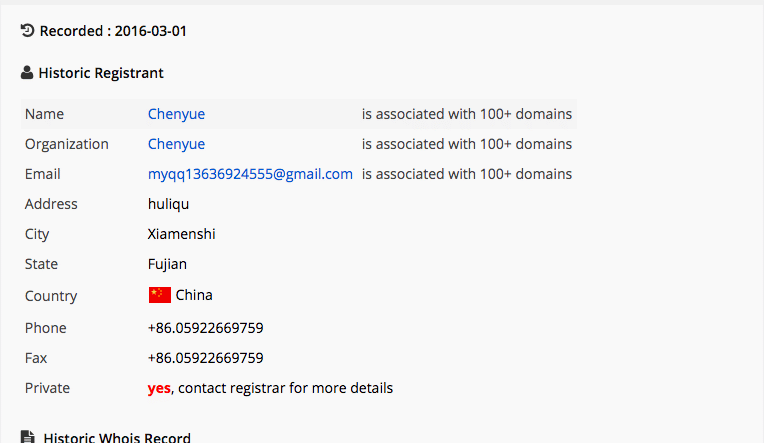Viewport: 764px width, 443px height.
Task: Click the Recorded date 2016-03-01 text
Action: (150, 31)
